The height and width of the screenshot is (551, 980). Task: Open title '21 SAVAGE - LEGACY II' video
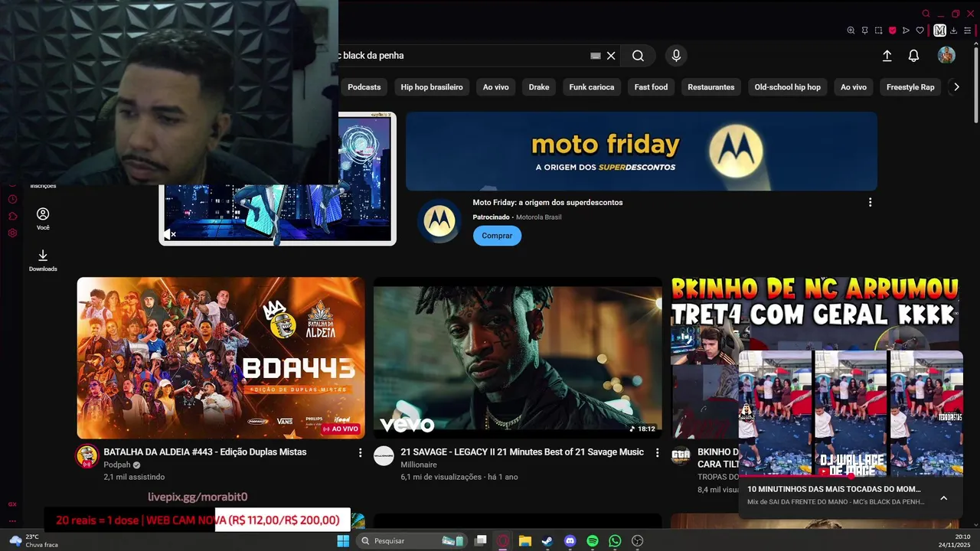pyautogui.click(x=522, y=452)
